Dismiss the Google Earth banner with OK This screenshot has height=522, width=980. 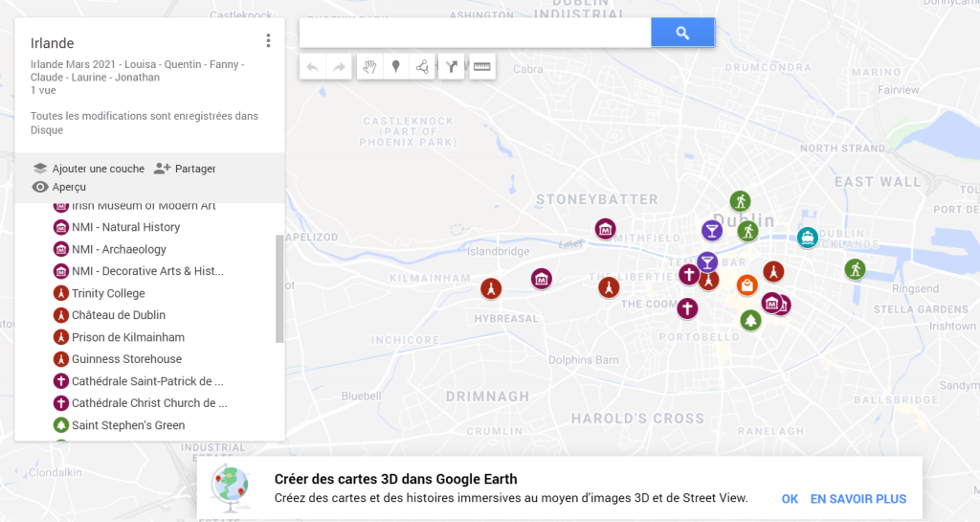coord(790,499)
